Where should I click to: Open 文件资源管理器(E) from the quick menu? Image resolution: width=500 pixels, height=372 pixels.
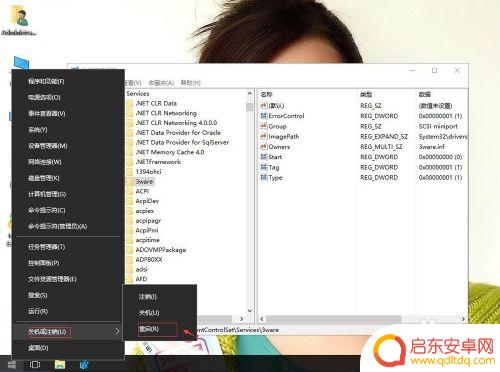coord(68,279)
